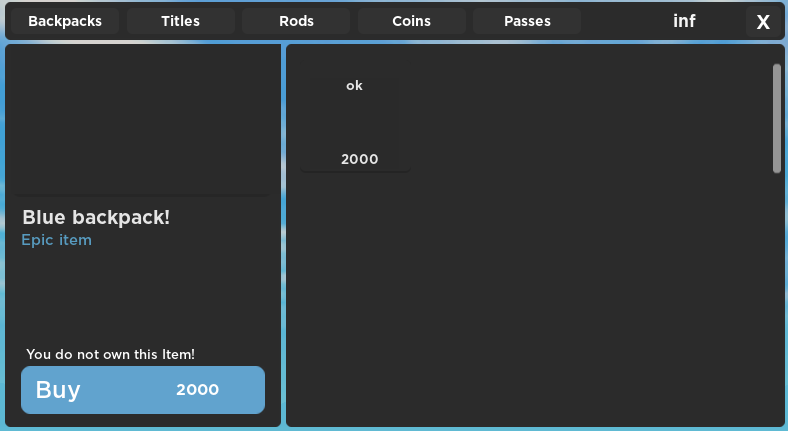Click the empty item preview above the title
This screenshot has height=431, width=788.
(x=142, y=120)
